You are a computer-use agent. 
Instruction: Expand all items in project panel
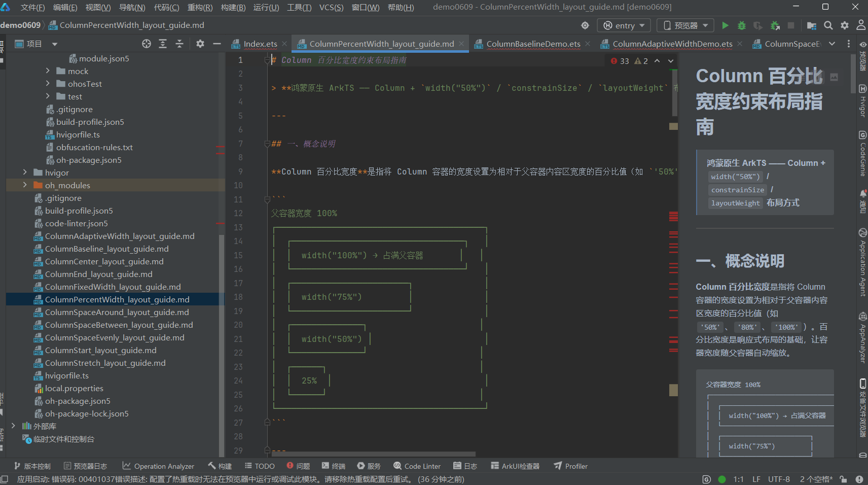163,44
